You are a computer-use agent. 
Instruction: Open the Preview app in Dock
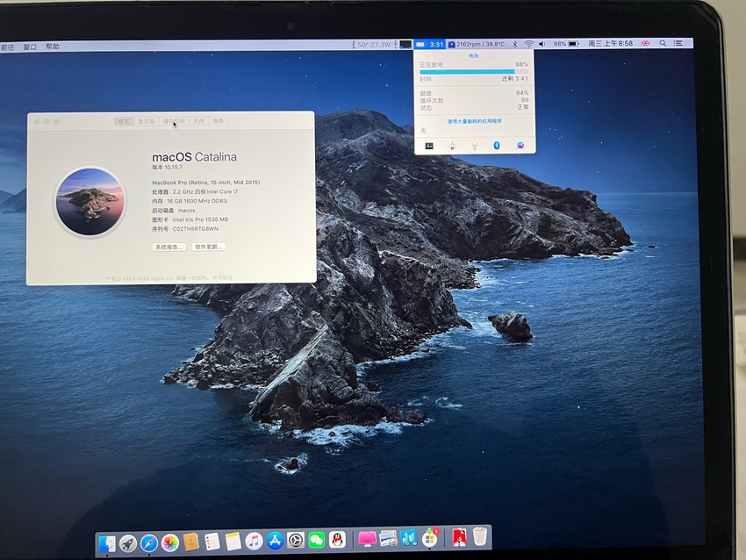(x=388, y=539)
